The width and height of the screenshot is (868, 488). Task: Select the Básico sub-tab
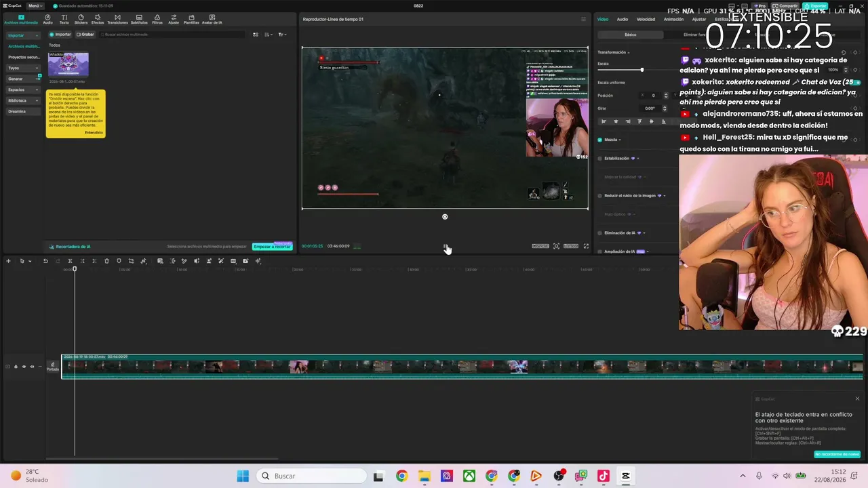pos(631,35)
